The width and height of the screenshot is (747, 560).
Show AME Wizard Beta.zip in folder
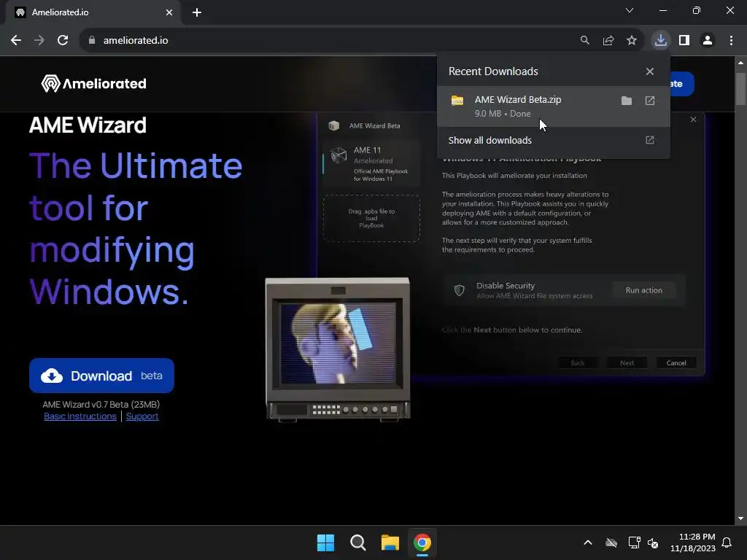coord(627,101)
